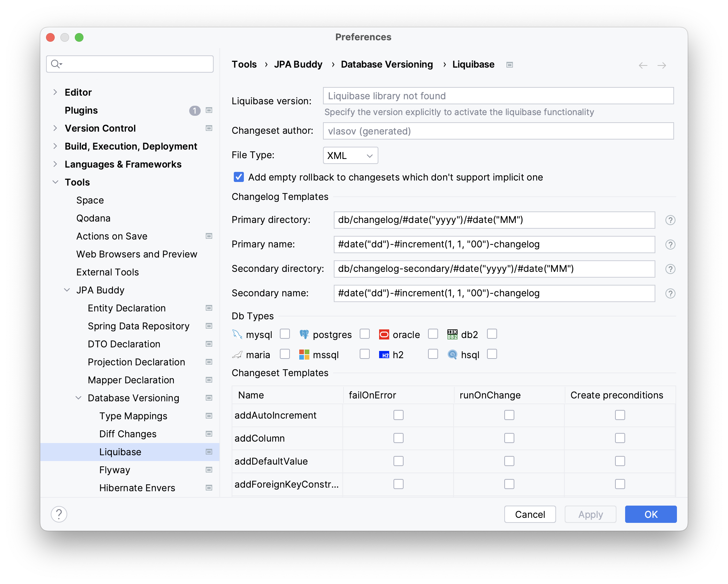Click the help icon for Secondary name
Viewport: 728px width, 584px height.
pos(670,293)
